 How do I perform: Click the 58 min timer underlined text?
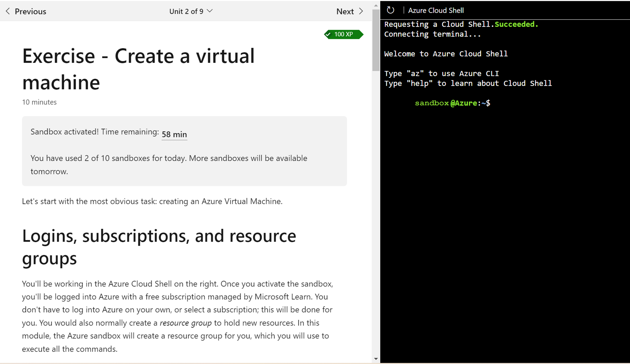174,134
